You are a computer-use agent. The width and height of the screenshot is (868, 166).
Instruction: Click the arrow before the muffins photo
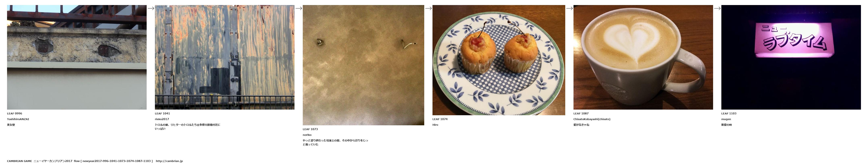tap(428, 8)
